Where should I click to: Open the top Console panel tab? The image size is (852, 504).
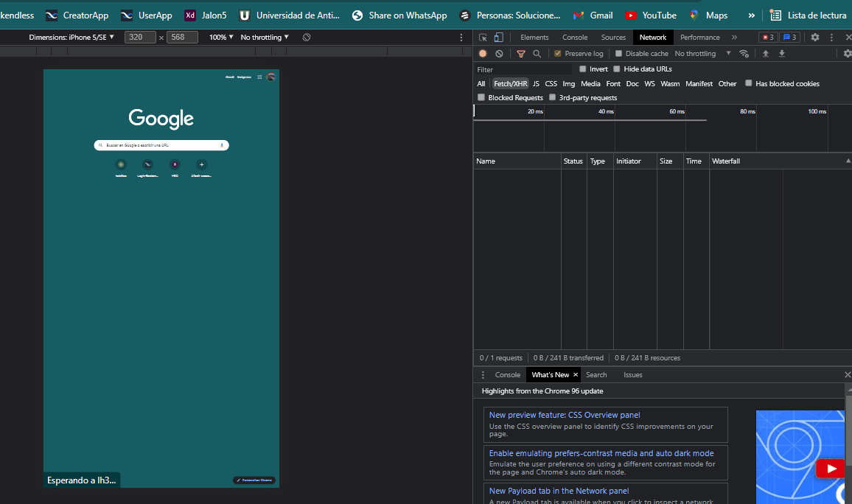(x=575, y=38)
